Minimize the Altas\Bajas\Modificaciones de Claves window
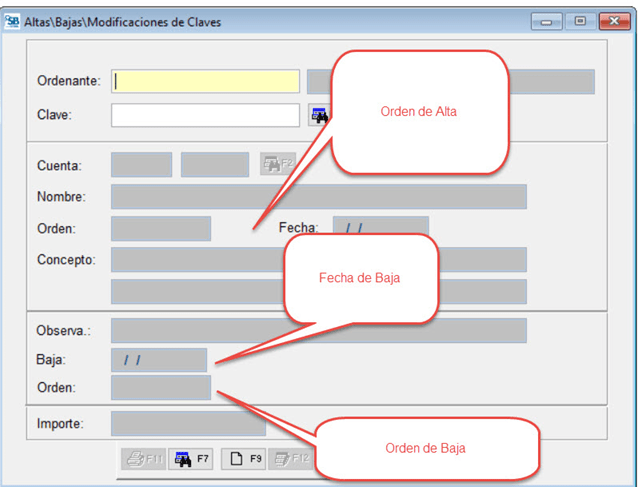This screenshot has height=487, width=638. tap(546, 22)
